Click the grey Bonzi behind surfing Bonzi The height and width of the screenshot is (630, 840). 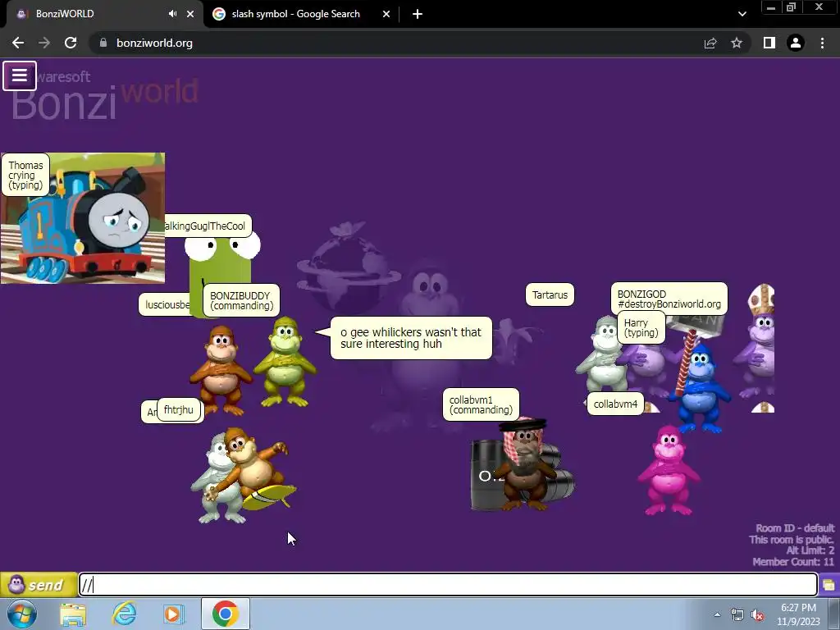216,482
